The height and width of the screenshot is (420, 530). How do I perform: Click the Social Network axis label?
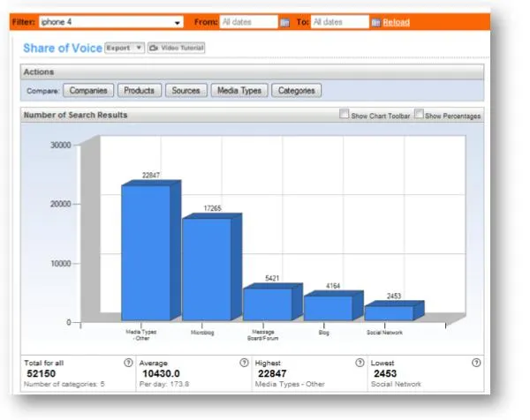click(x=384, y=333)
